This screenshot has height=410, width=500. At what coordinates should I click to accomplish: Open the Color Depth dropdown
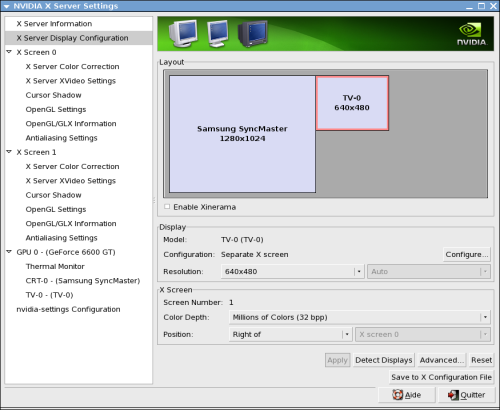pyautogui.click(x=360, y=317)
